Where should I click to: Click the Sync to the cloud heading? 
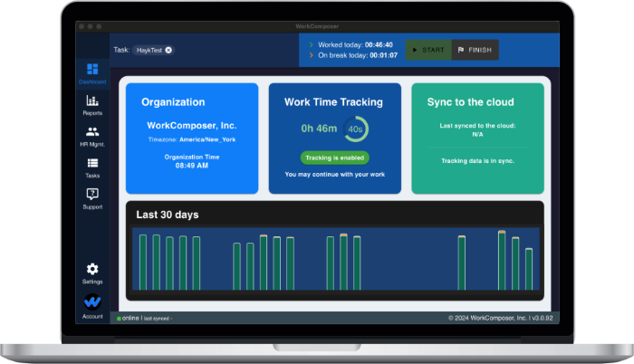point(471,102)
